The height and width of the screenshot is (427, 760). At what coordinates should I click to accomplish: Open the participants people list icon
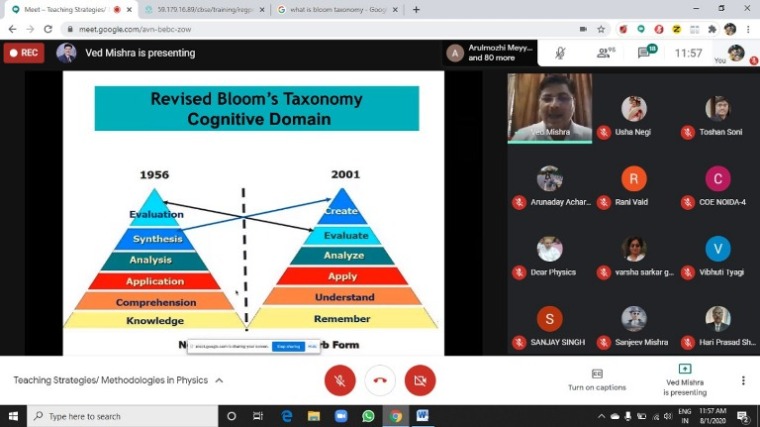(604, 53)
